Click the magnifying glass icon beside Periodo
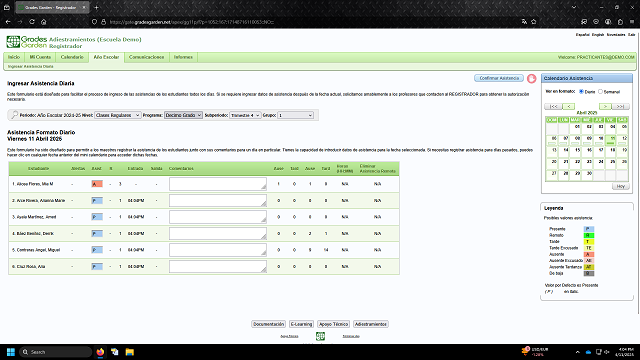The height and width of the screenshot is (360, 640). click(x=14, y=115)
